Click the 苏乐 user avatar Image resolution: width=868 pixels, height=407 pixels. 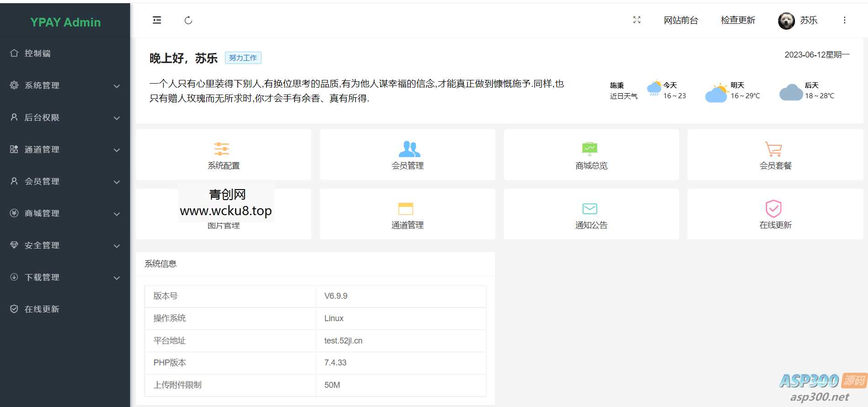point(786,21)
